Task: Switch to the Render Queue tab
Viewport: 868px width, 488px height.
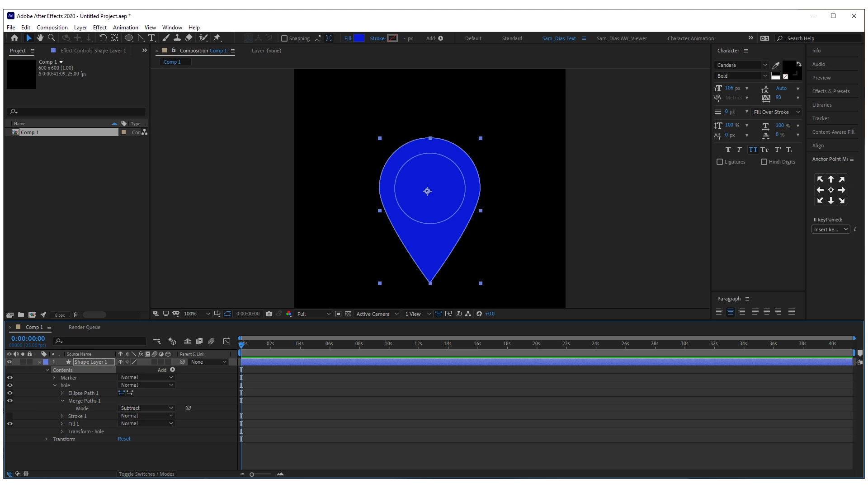Action: pyautogui.click(x=85, y=327)
